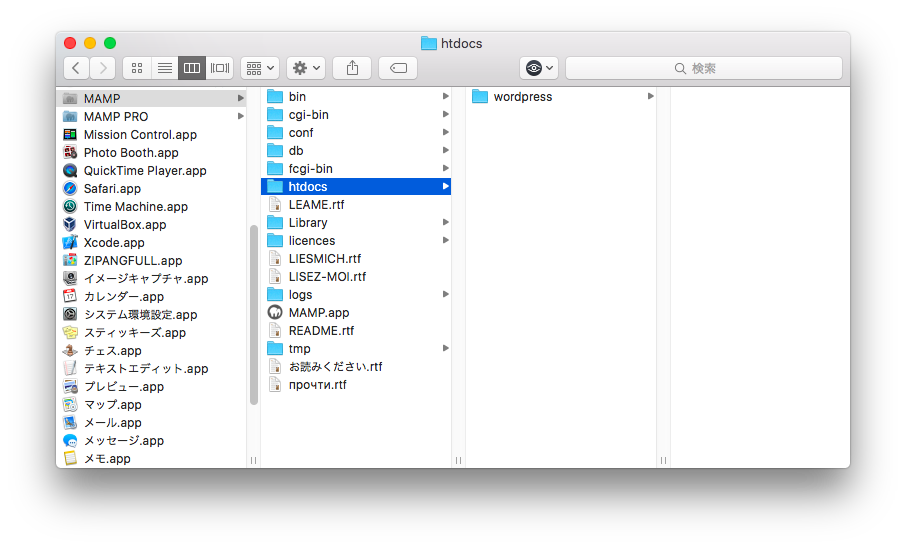Open the eye icon dropdown in toolbar
The height and width of the screenshot is (548, 906).
point(539,68)
